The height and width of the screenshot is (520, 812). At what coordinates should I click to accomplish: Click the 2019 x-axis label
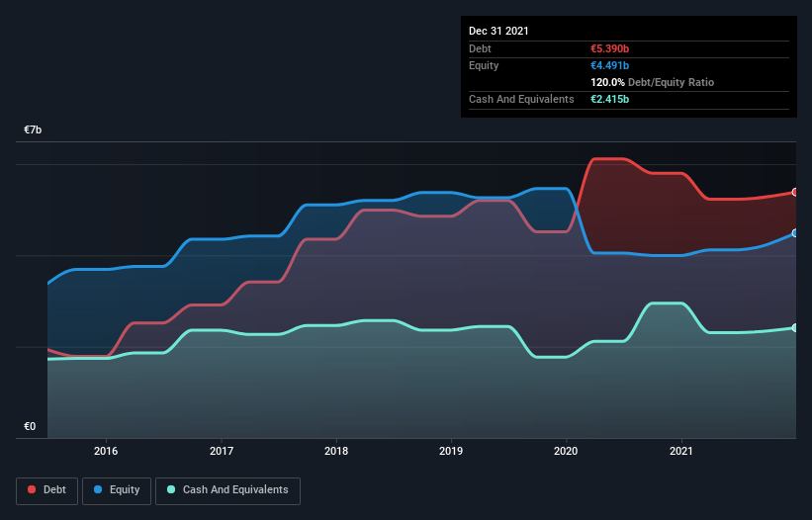click(451, 451)
